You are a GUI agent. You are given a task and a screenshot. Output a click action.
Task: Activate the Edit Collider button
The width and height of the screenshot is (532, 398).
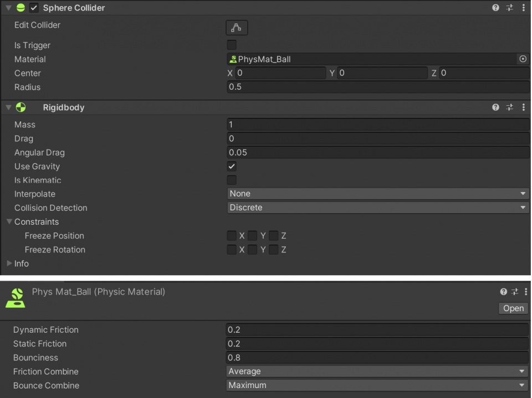(237, 28)
